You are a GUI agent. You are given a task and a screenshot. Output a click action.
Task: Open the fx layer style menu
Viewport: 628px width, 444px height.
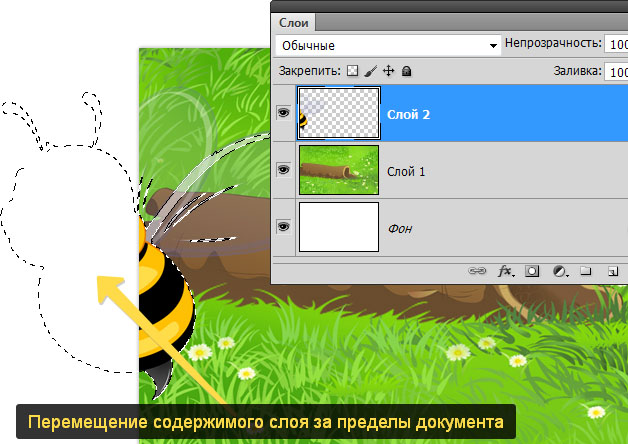click(x=505, y=271)
